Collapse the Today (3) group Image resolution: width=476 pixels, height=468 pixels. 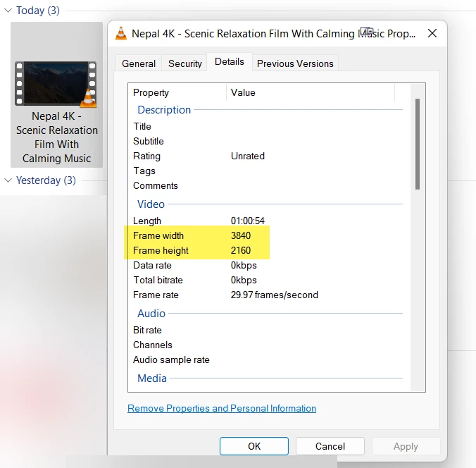point(8,11)
